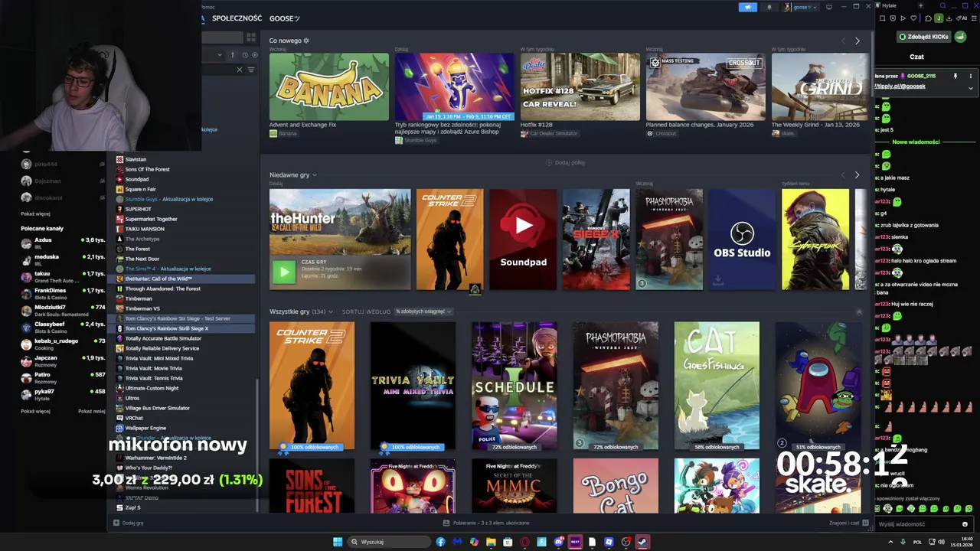The height and width of the screenshot is (551, 980).
Task: Open sort by achievements dropdown
Action: tap(423, 311)
